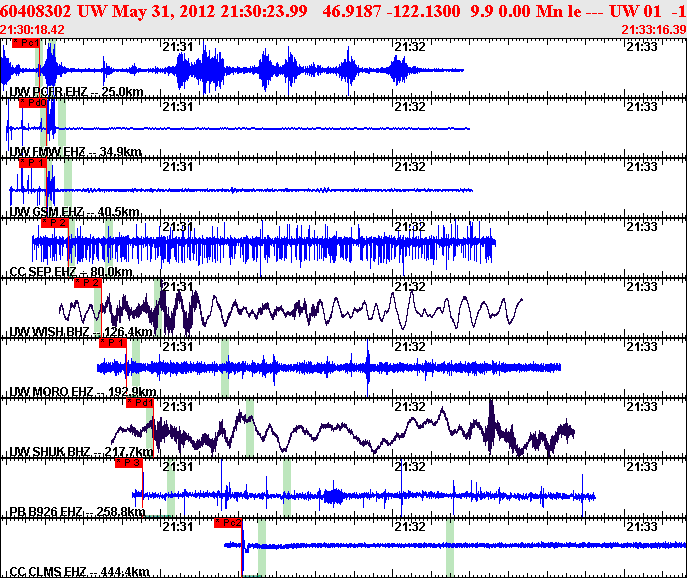Select the Pc2 pick flag on CLMS trace
The width and height of the screenshot is (687, 578).
(x=228, y=523)
